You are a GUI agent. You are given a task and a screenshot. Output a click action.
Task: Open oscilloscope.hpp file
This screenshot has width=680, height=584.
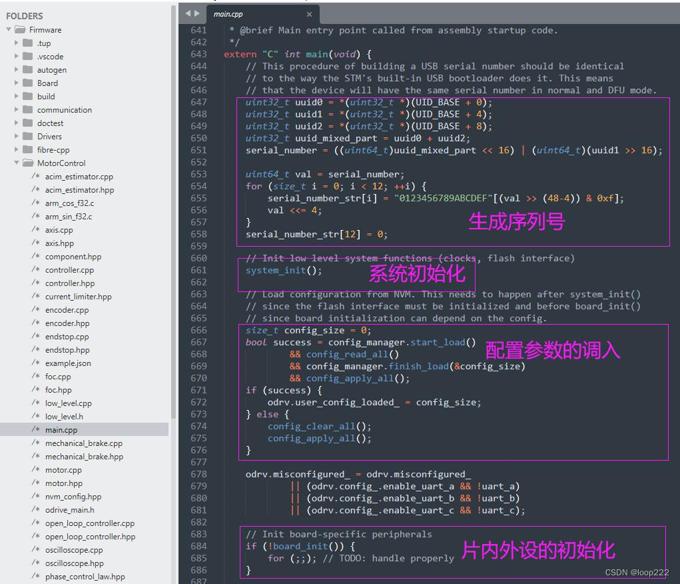(74, 563)
